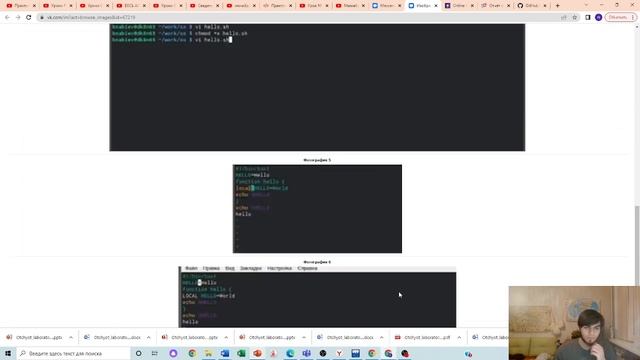Open File Explorer from the taskbar
This screenshot has height=360, width=640.
[208, 353]
